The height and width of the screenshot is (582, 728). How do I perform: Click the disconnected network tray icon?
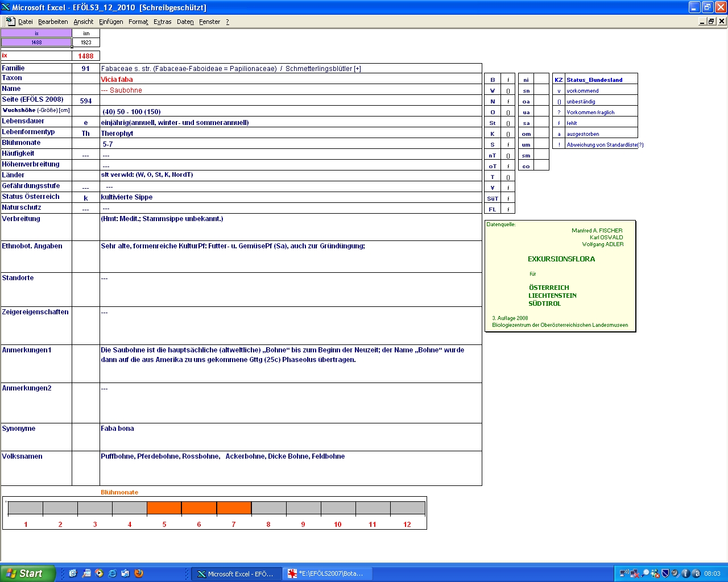[634, 573]
